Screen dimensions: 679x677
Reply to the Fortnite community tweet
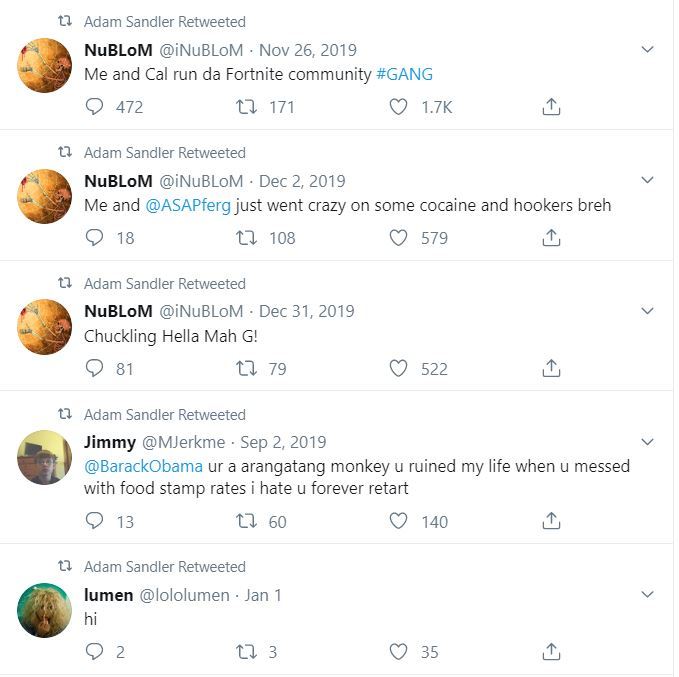[x=95, y=107]
